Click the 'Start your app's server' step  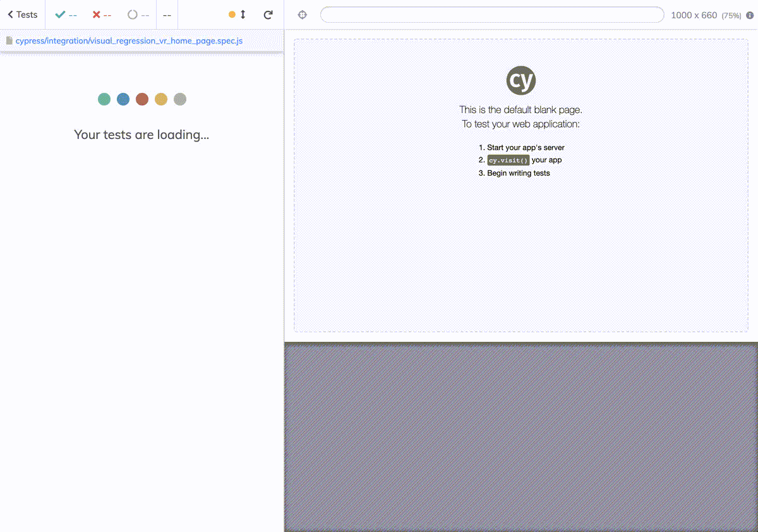pyautogui.click(x=526, y=148)
